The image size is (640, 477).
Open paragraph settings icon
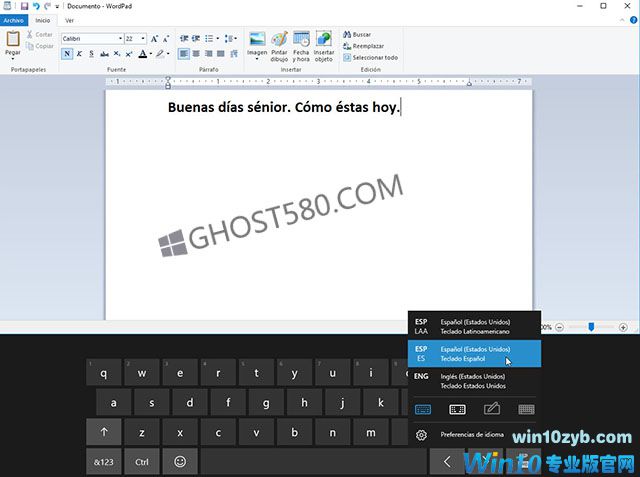234,53
